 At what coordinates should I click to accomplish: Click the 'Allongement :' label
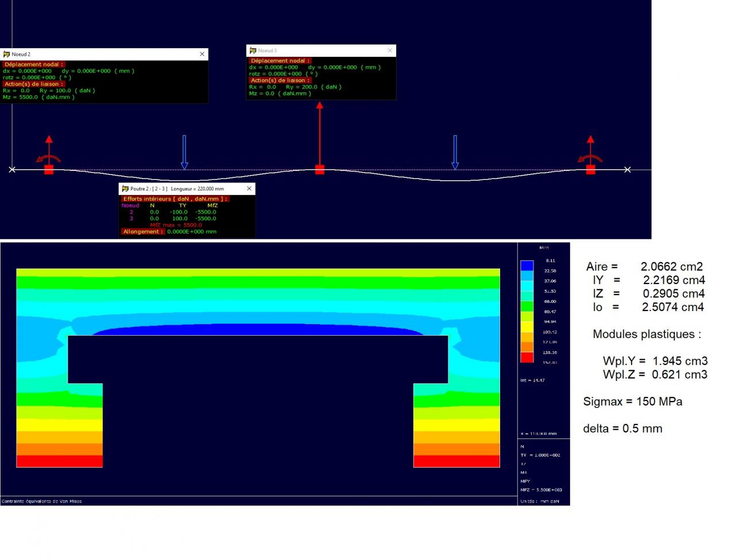point(143,232)
